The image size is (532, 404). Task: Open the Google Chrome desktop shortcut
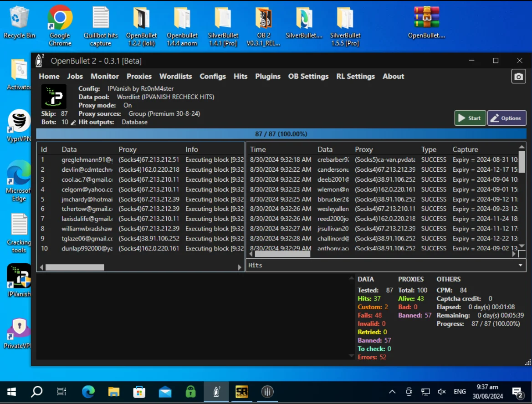[x=60, y=26]
